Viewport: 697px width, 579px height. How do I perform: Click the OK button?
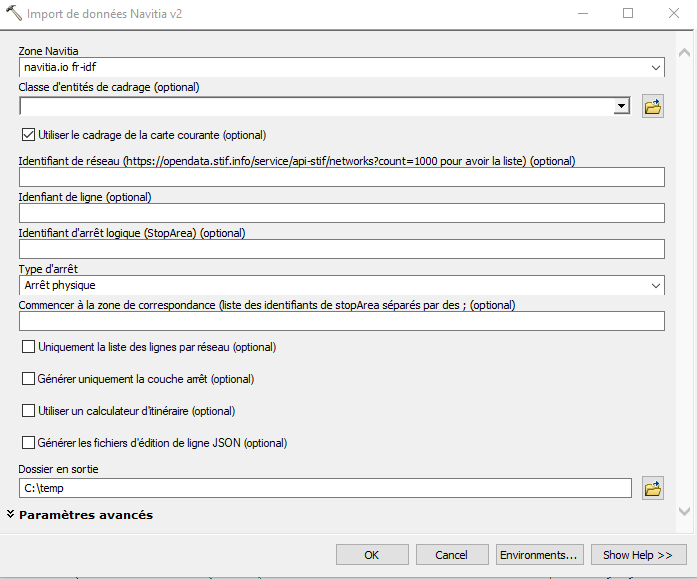pos(372,554)
